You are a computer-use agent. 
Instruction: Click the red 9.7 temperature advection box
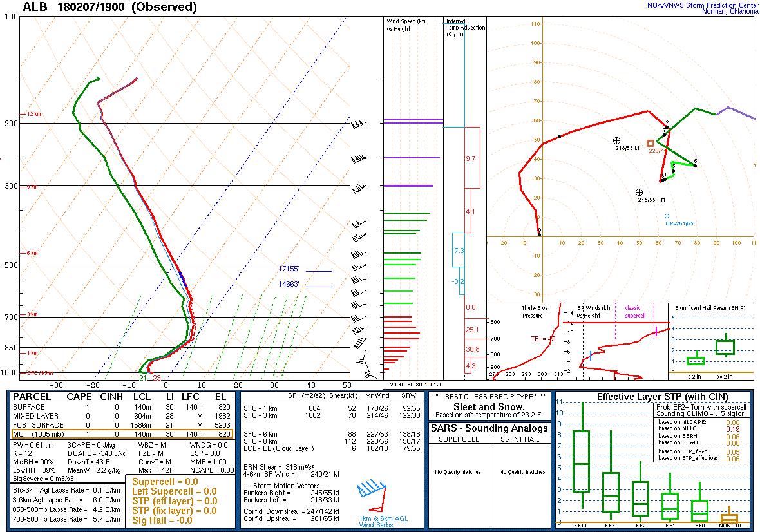click(x=472, y=158)
